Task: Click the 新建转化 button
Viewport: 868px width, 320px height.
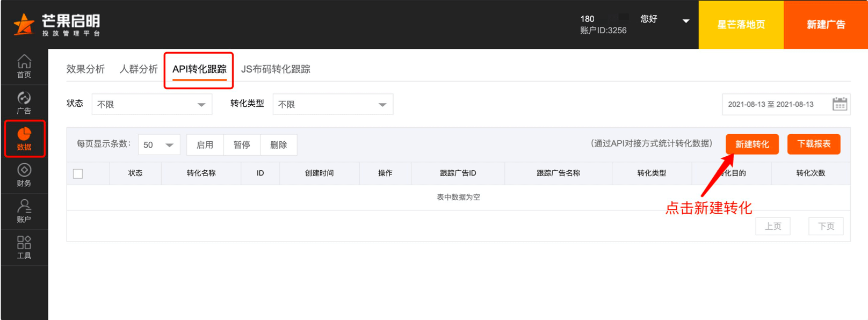Action: (752, 144)
